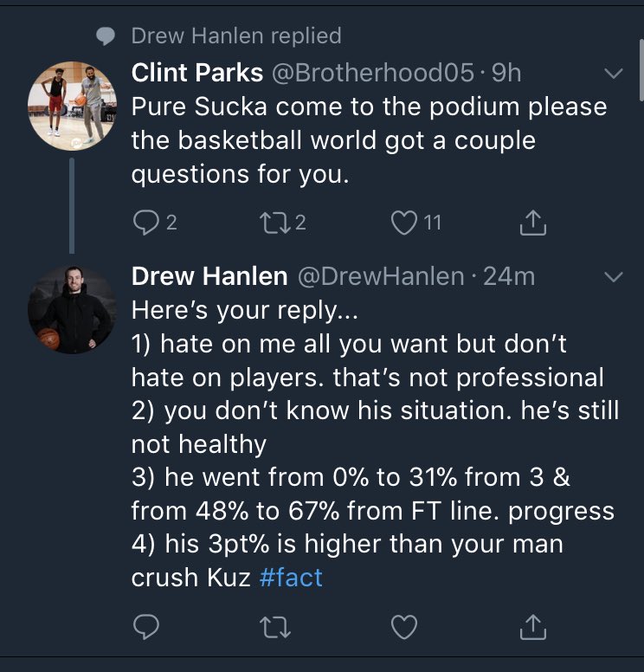This screenshot has height=672, width=644.
Task: Open the #fact hashtag
Action: [x=291, y=578]
